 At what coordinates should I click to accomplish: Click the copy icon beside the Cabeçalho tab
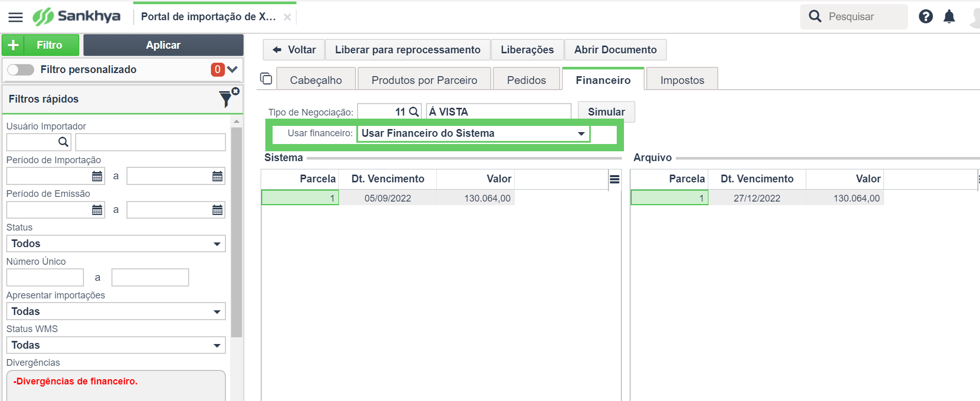coord(266,78)
